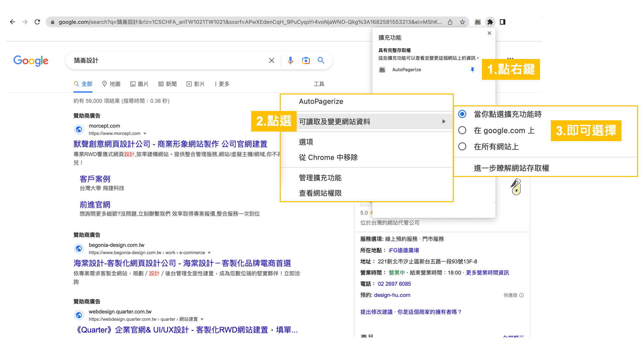Start voice search with the microphone icon

[290, 60]
